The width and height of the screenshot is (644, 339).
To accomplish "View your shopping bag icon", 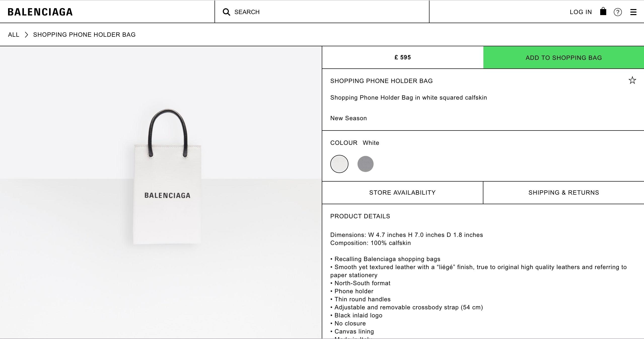I will pyautogui.click(x=603, y=12).
